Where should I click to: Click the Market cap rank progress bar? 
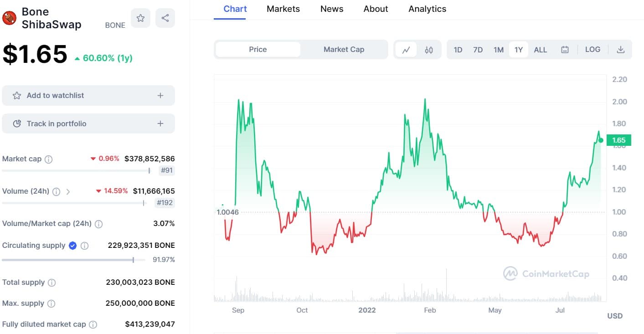pos(77,171)
